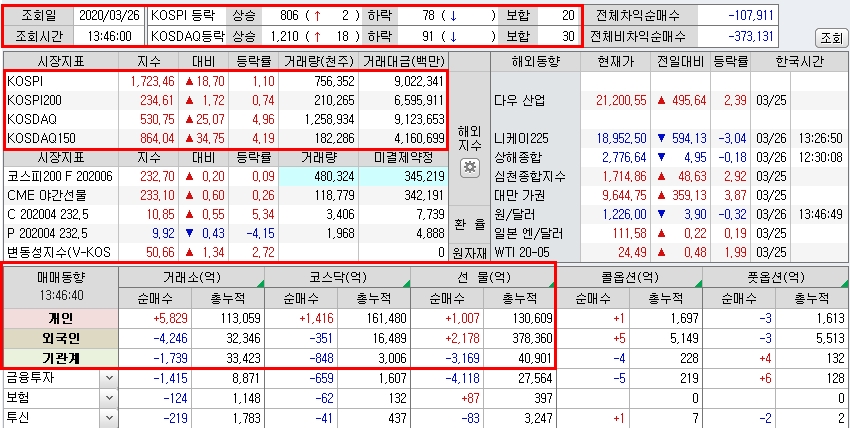This screenshot has width=850, height=428.
Task: Select the 조회시간 time field 13:46:00
Action: 108,36
